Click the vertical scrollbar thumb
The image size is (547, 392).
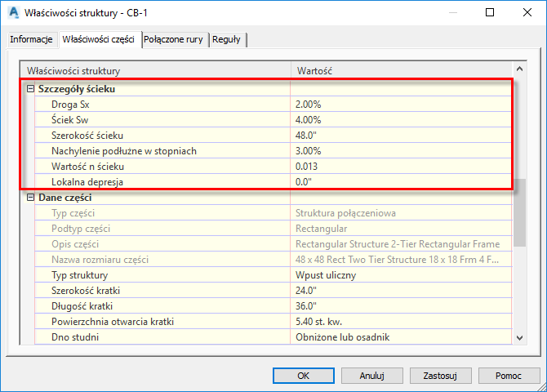[519, 213]
